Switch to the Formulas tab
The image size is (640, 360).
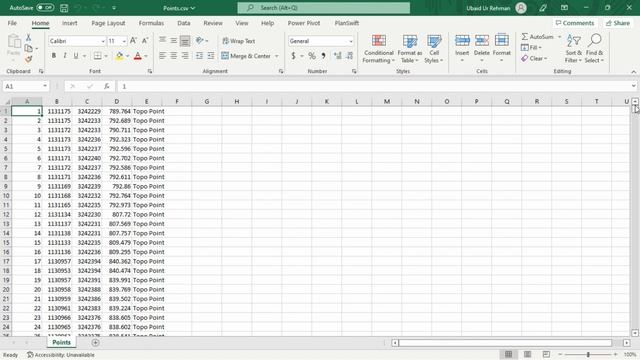click(x=151, y=23)
